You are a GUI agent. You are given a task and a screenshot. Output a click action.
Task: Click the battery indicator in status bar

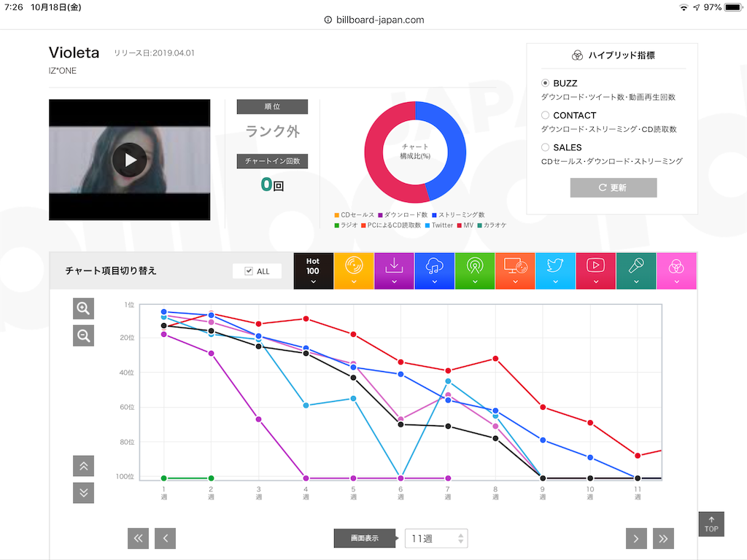pyautogui.click(x=734, y=7)
